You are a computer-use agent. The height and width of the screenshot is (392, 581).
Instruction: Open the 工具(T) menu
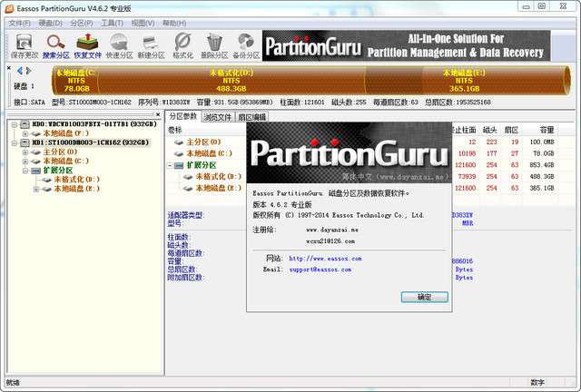click(113, 23)
